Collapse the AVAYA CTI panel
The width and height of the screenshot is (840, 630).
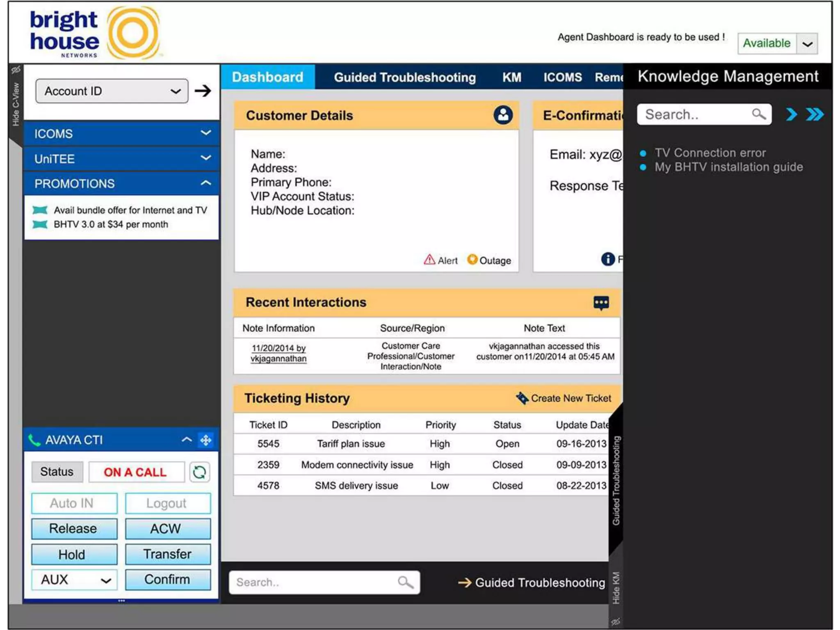(187, 440)
